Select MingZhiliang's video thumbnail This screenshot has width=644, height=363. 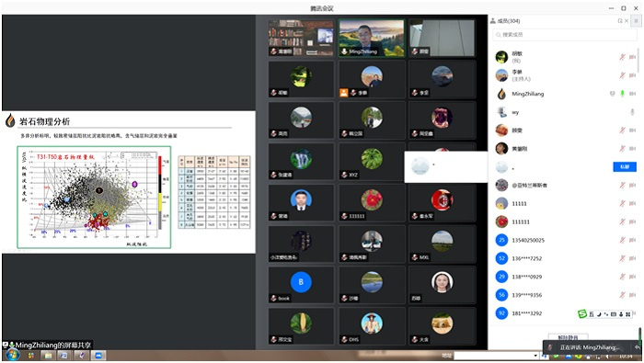372,38
